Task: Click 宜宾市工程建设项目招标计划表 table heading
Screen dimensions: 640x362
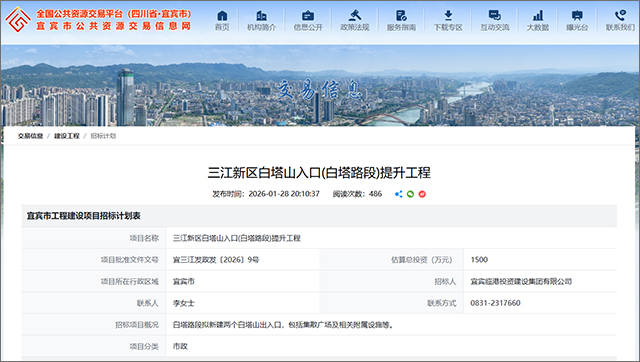Action: 84,216
